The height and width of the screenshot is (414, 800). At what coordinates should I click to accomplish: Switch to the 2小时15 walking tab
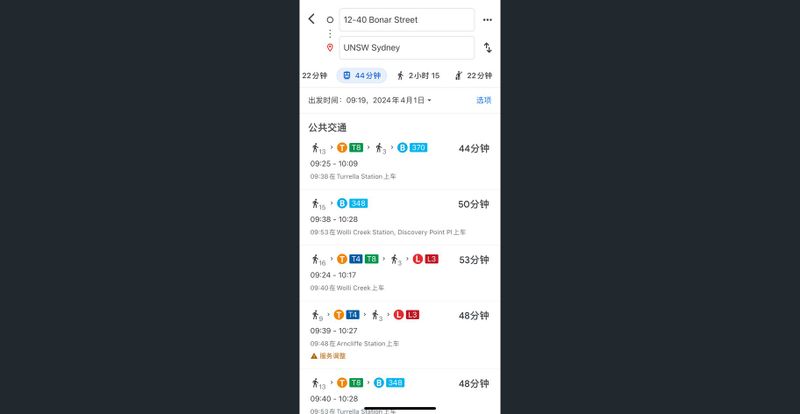click(x=417, y=75)
